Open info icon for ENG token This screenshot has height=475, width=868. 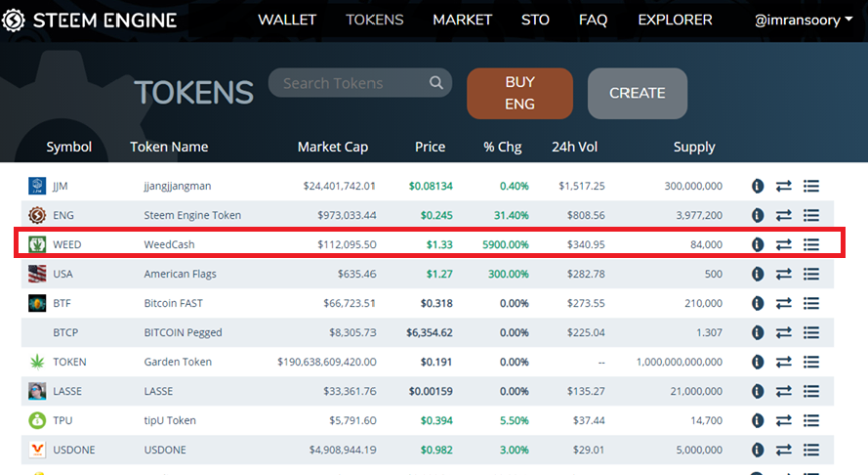coord(758,215)
